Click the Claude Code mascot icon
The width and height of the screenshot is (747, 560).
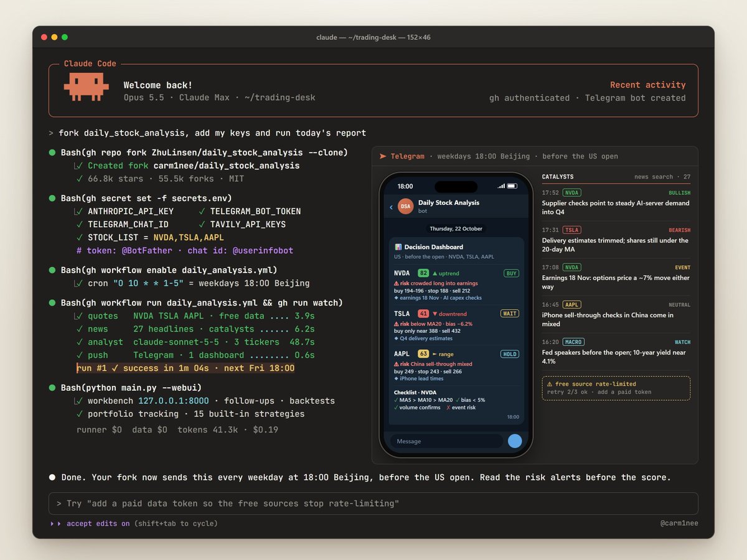click(x=86, y=88)
